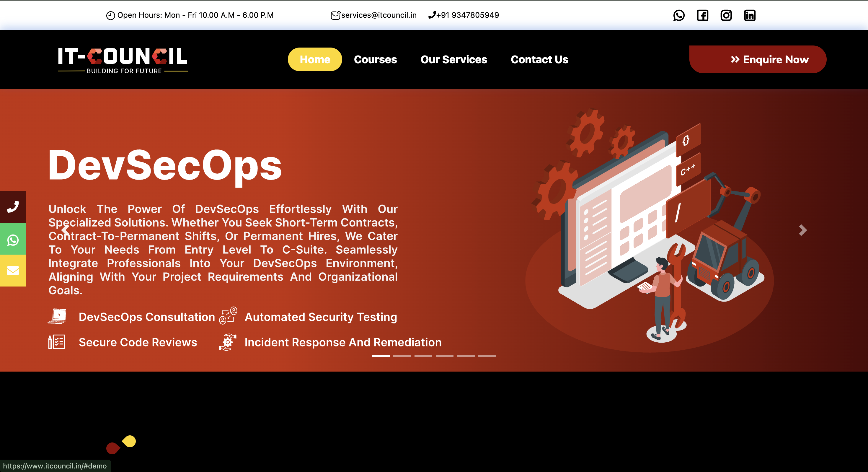Viewport: 868px width, 472px height.
Task: Click the DevSecOps Consultation laptop icon
Action: (x=57, y=316)
